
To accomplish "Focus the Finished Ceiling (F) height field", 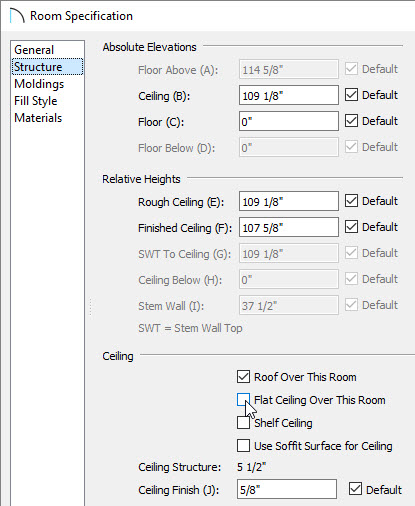I will 289,227.
